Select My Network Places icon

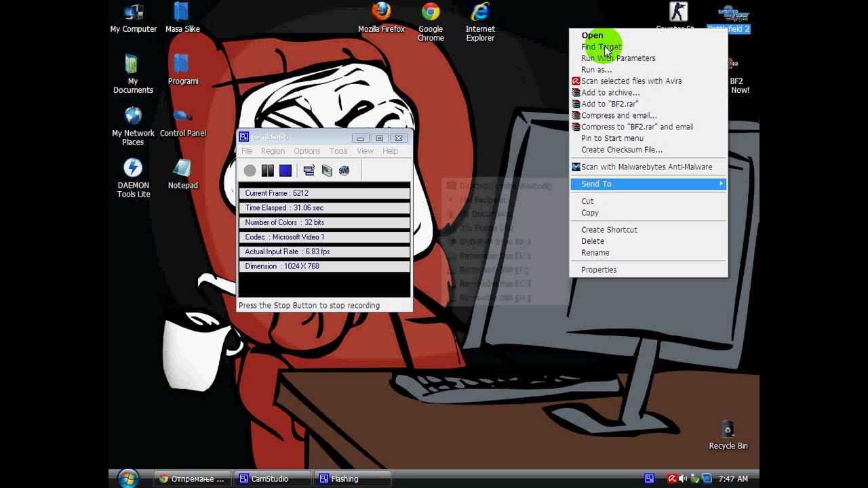133,127
